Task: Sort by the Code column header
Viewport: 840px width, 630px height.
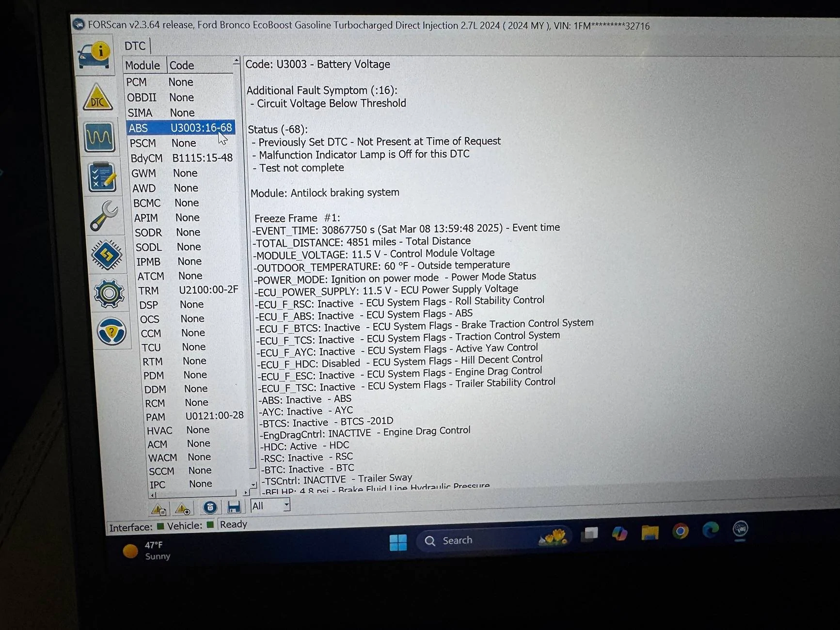Action: (199, 65)
